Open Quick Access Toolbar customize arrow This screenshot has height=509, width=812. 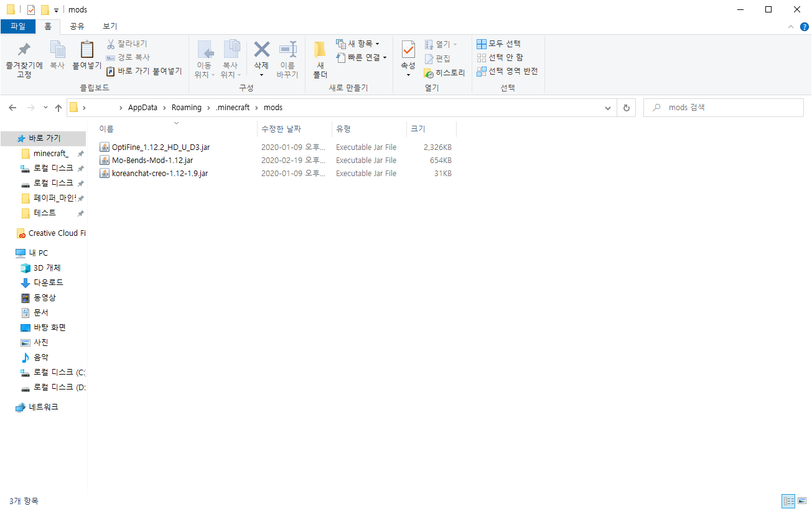pyautogui.click(x=56, y=10)
